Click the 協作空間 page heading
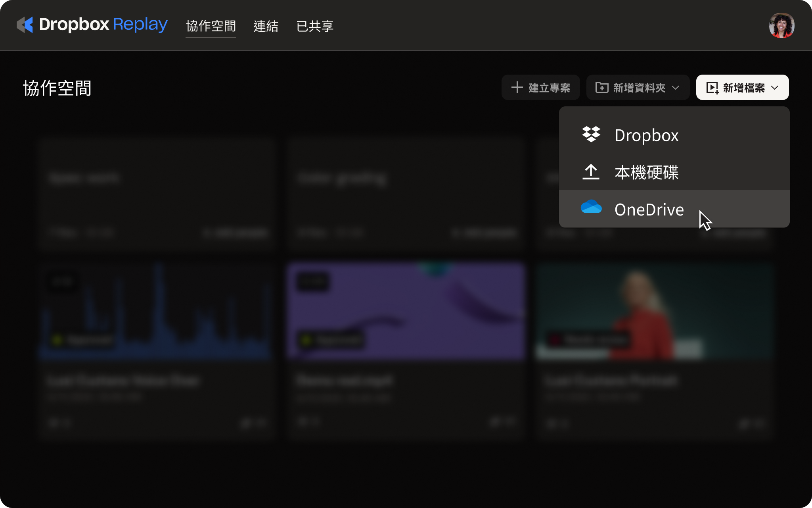The height and width of the screenshot is (508, 812). click(x=57, y=88)
